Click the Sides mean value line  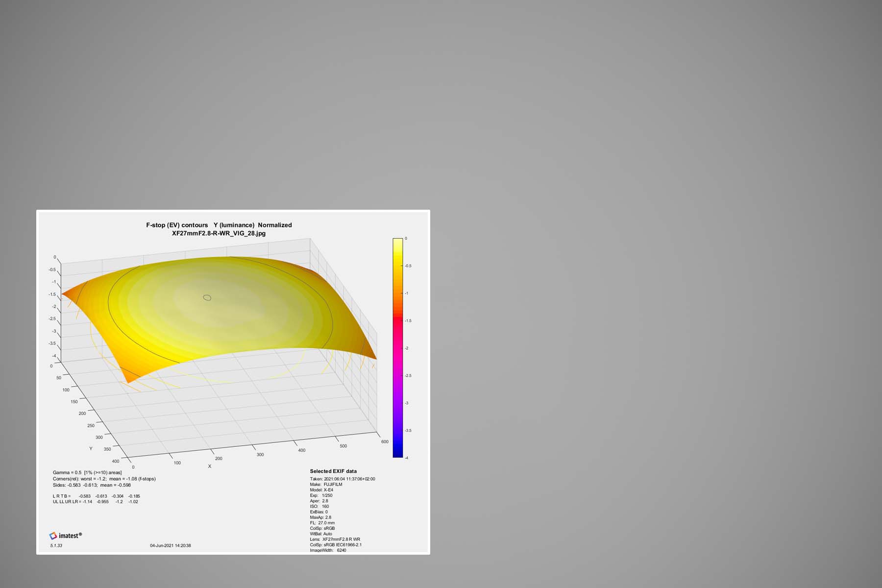(92, 485)
